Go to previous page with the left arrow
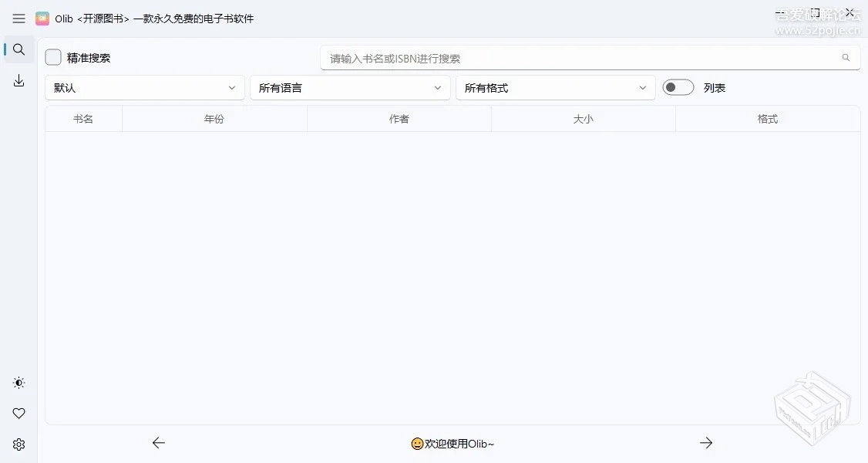This screenshot has width=868, height=463. 159,442
